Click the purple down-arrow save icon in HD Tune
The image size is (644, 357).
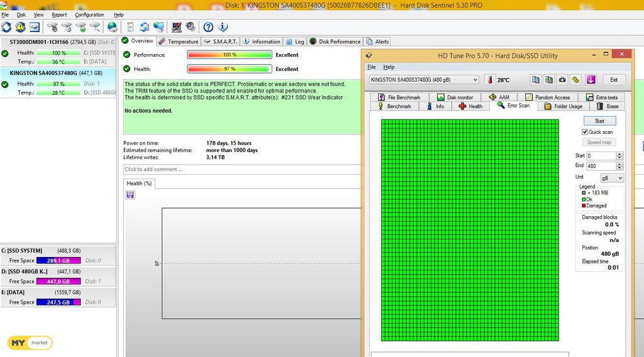(x=591, y=80)
